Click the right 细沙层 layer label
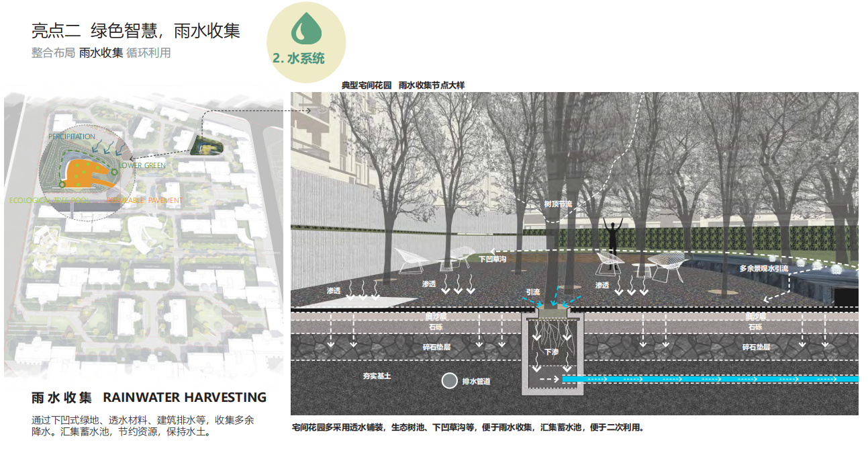868x461 pixels. [x=755, y=316]
